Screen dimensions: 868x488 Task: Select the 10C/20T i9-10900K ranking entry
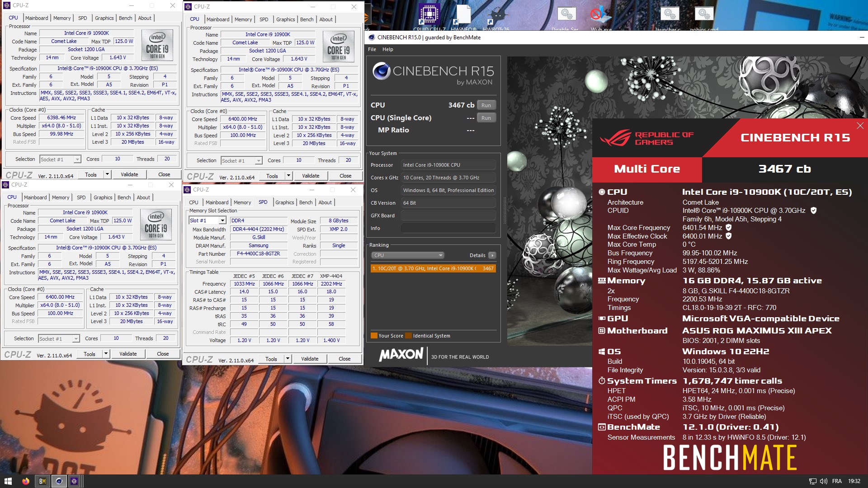[433, 268]
